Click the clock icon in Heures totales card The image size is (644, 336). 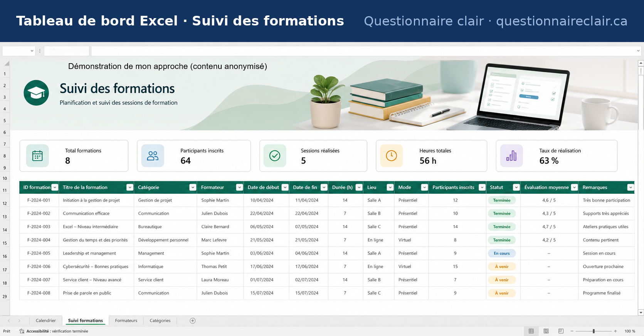click(392, 156)
